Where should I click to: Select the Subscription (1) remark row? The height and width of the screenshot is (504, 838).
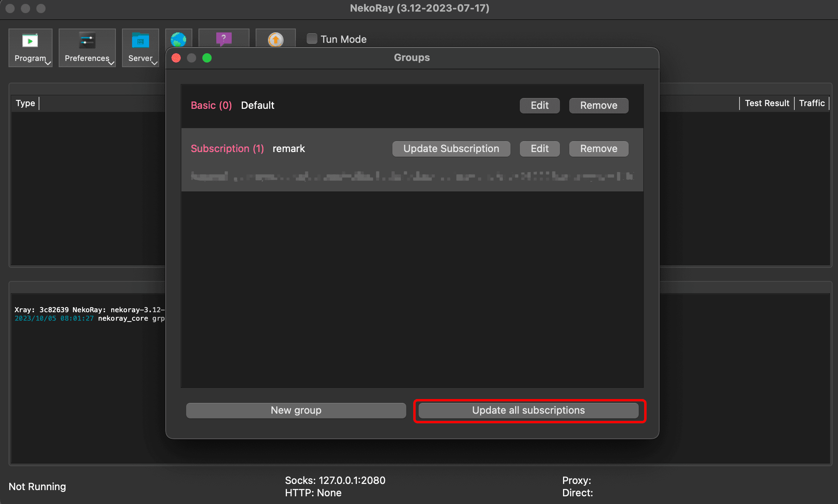(412, 160)
